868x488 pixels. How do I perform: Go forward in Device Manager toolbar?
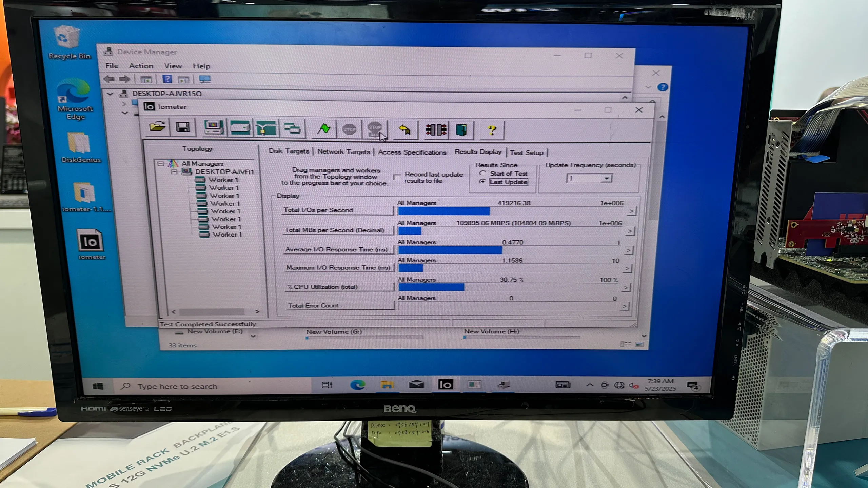[124, 79]
